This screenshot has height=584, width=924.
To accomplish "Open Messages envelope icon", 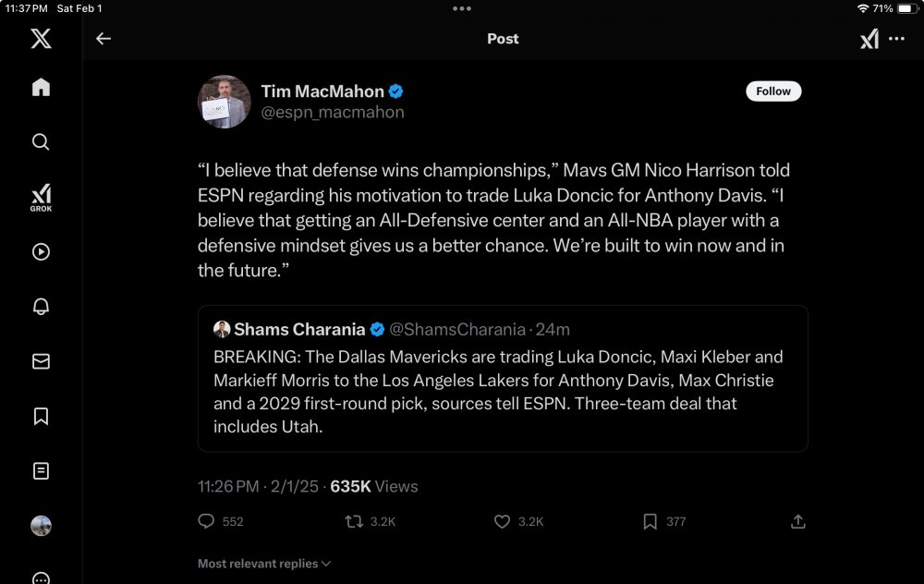I will tap(41, 361).
